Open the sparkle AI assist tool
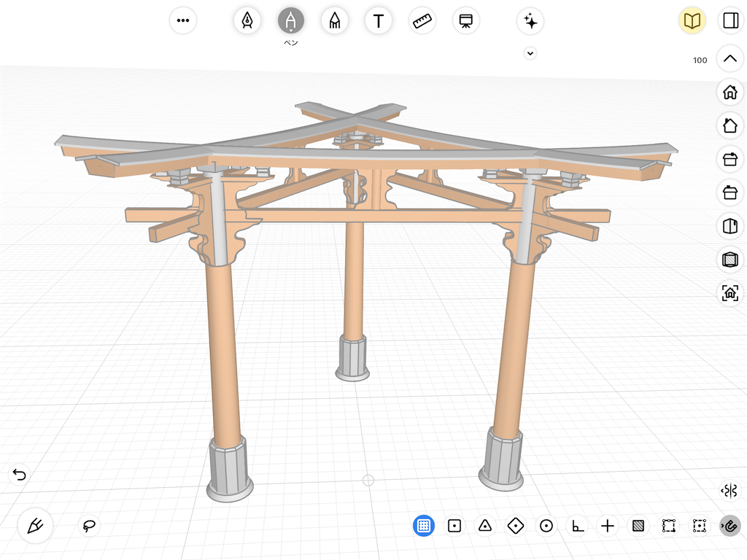This screenshot has height=560, width=747. tap(530, 21)
